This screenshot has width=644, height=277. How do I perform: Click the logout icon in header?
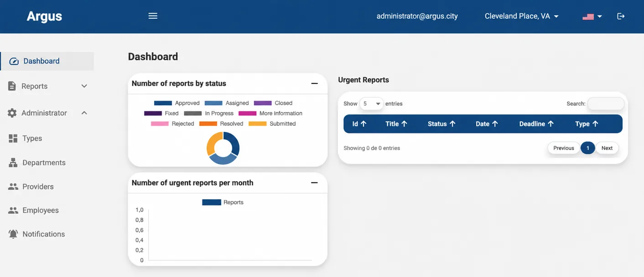[x=621, y=16]
